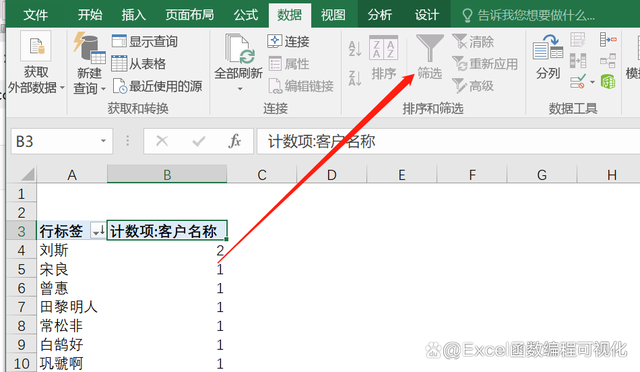
Task: Expand the Name Box dropdown arrow
Action: click(x=103, y=141)
